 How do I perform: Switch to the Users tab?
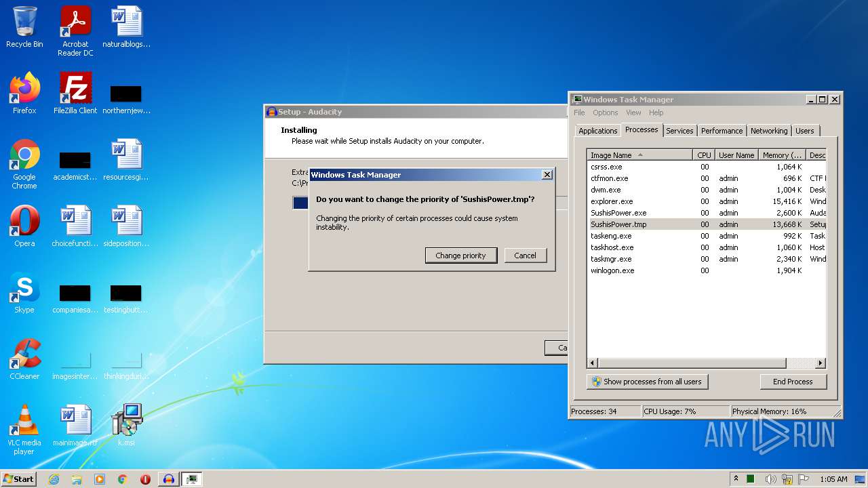point(805,131)
